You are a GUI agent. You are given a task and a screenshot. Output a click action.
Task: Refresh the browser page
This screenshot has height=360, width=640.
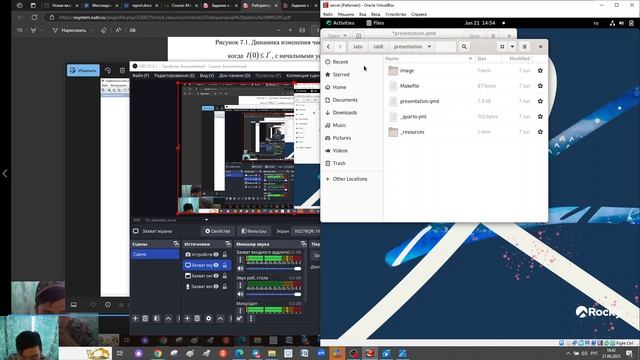coord(34,17)
